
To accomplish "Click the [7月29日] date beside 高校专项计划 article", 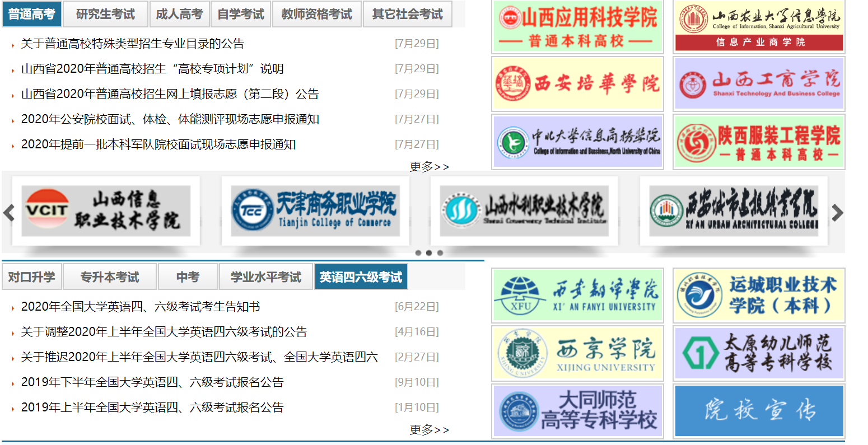I will coord(417,69).
